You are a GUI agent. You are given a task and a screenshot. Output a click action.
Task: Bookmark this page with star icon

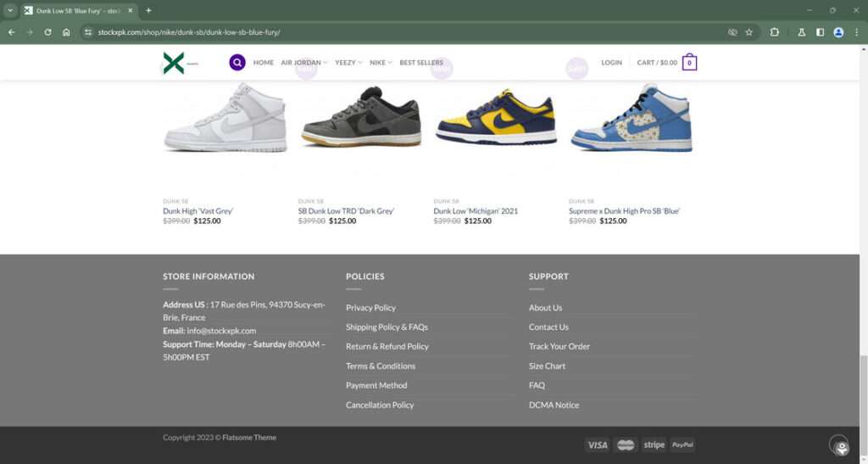(x=749, y=32)
